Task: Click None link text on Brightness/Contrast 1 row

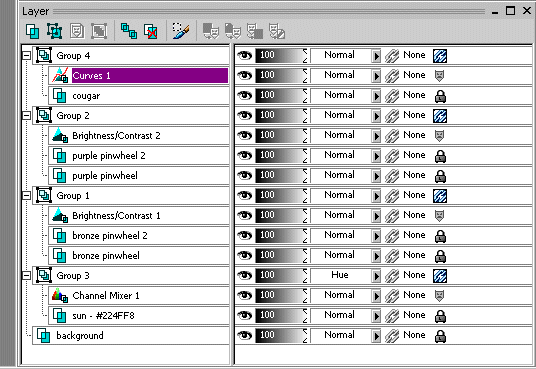Action: pos(414,215)
